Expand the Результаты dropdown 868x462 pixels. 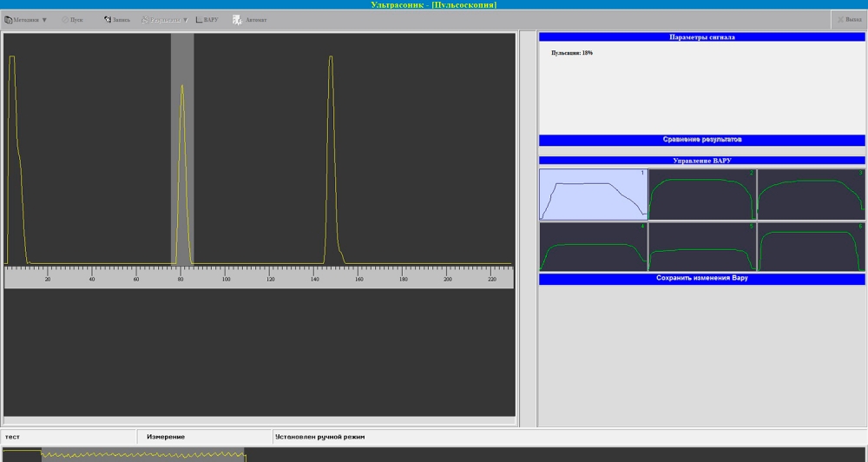pos(165,19)
